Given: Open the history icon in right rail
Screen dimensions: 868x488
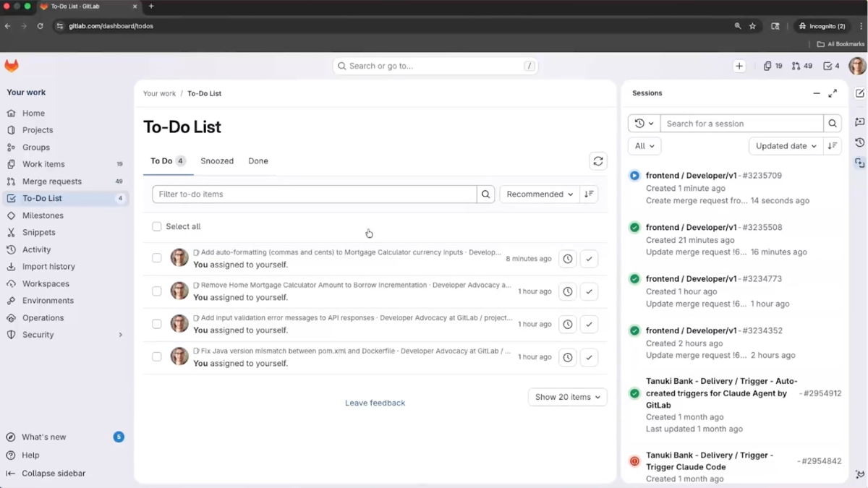Looking at the screenshot, I should click(859, 142).
